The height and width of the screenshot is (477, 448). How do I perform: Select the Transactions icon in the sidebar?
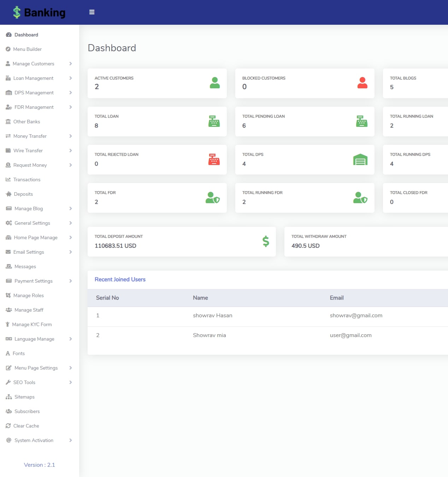(8, 179)
